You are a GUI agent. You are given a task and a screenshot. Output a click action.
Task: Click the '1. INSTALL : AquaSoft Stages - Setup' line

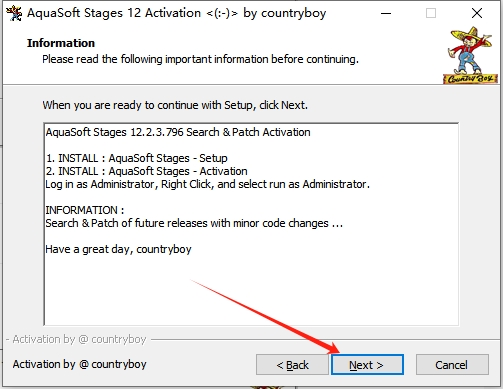pos(137,158)
